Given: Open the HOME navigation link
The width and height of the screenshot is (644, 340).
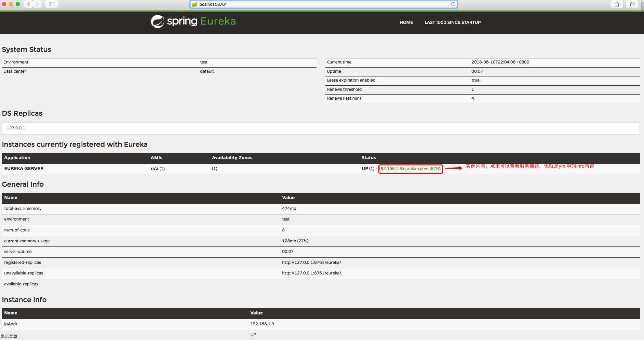Looking at the screenshot, I should [x=406, y=23].
